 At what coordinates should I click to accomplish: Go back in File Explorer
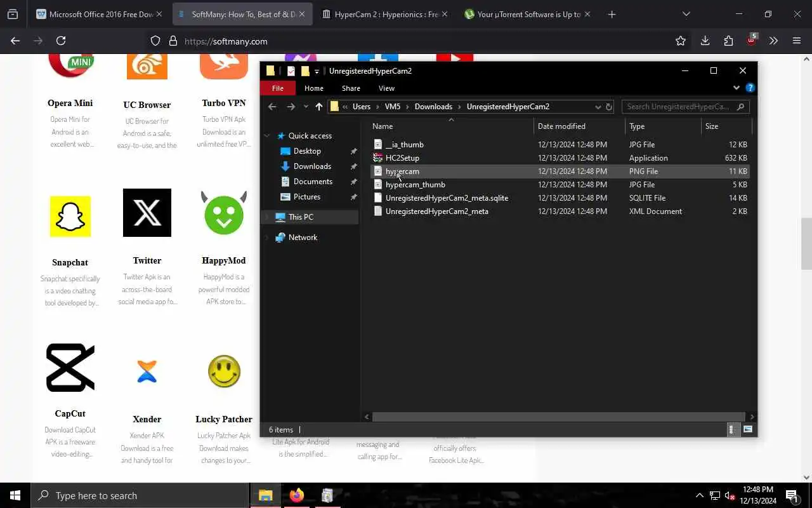pyautogui.click(x=272, y=107)
